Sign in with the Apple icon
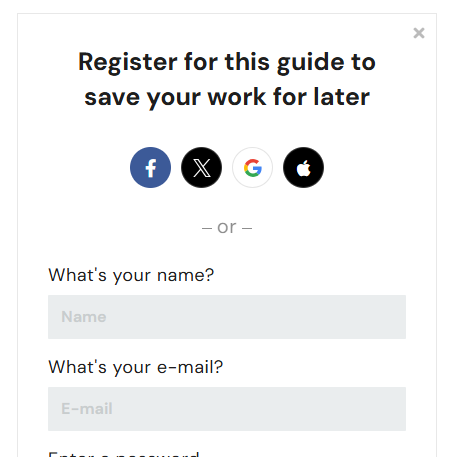The height and width of the screenshot is (457, 457). [303, 167]
